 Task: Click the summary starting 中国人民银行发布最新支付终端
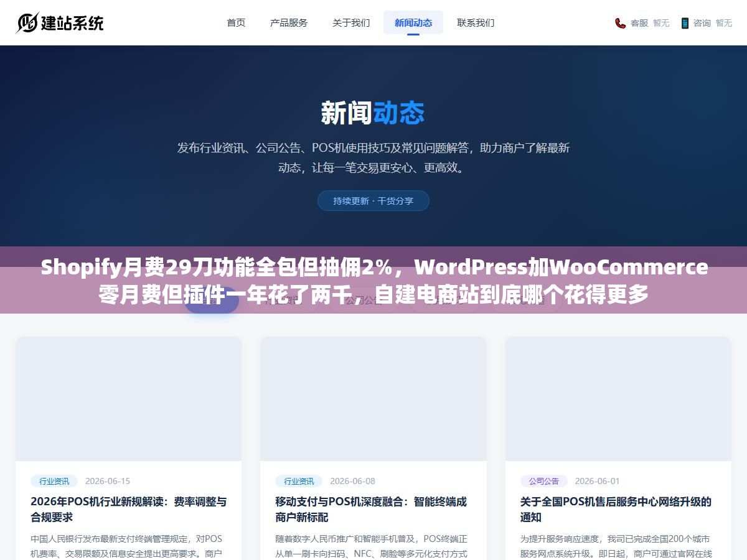pyautogui.click(x=127, y=546)
